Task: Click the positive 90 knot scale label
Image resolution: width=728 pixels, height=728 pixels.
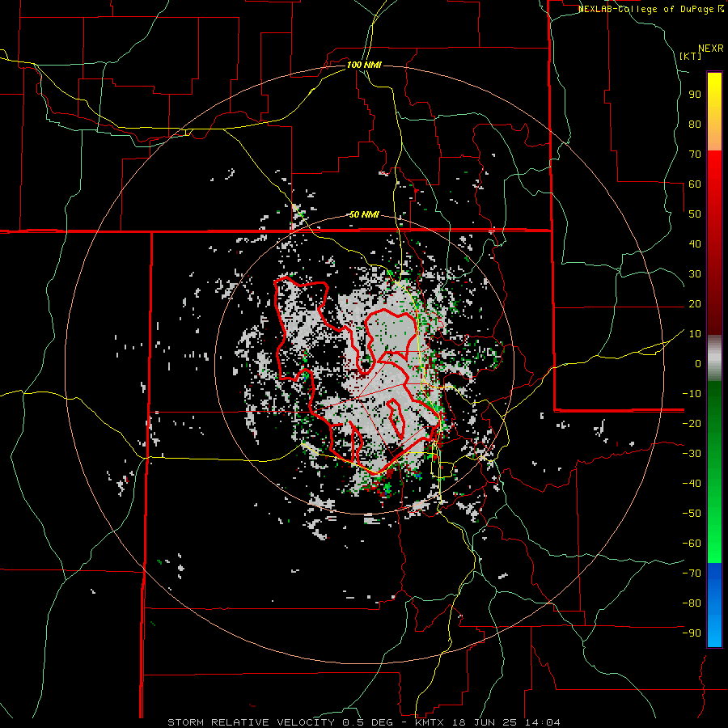Action: (x=695, y=95)
